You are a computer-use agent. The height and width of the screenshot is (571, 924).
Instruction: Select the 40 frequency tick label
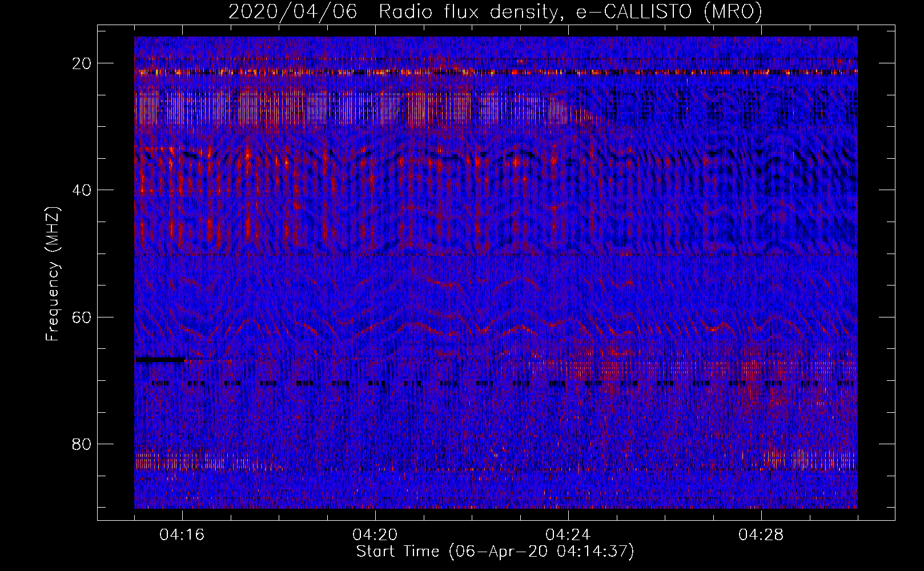pos(82,190)
